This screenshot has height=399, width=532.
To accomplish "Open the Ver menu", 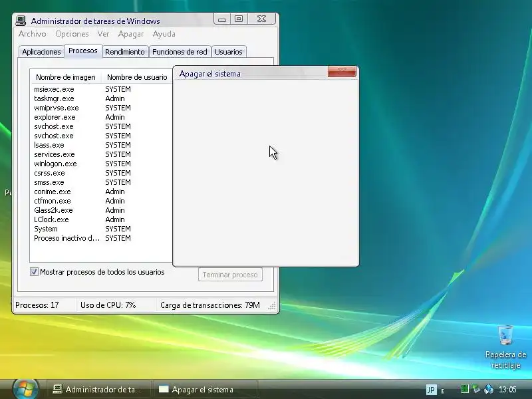I will click(x=104, y=34).
